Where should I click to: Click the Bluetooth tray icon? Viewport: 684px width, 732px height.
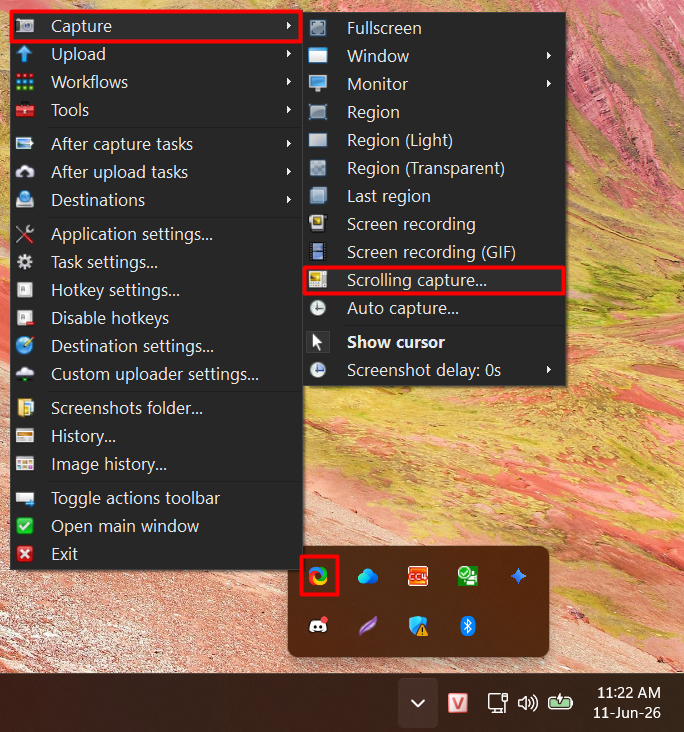pyautogui.click(x=468, y=626)
